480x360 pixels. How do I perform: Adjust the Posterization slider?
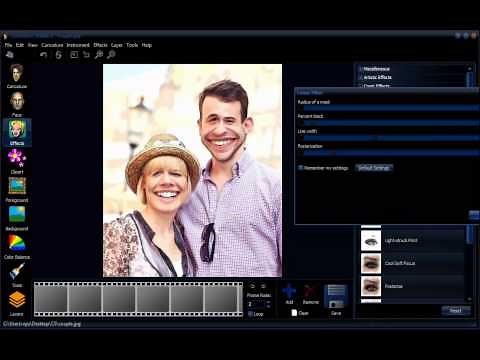(391, 153)
